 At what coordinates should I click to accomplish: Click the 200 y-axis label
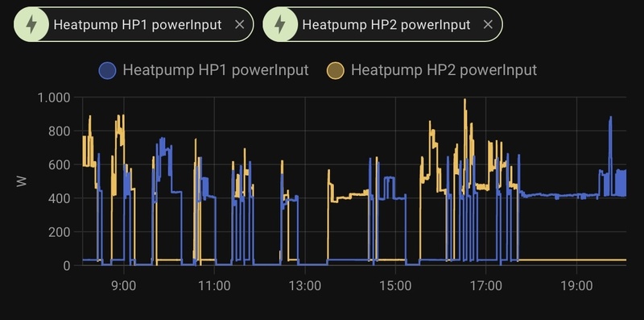(x=59, y=232)
